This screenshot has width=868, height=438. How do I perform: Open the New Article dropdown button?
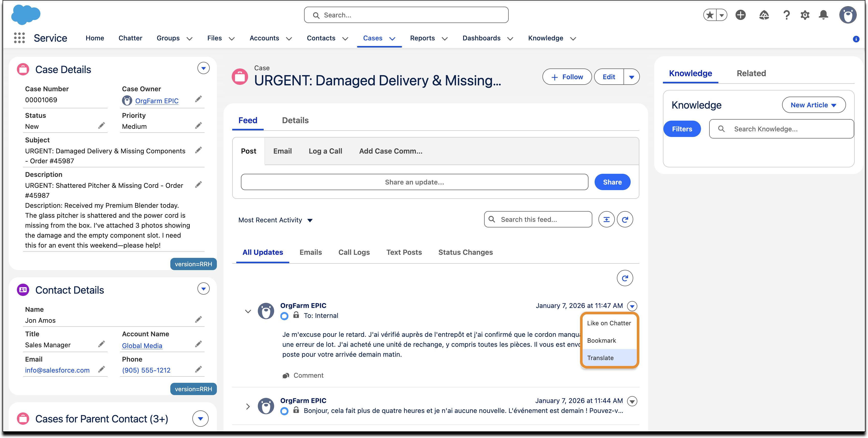click(x=814, y=105)
